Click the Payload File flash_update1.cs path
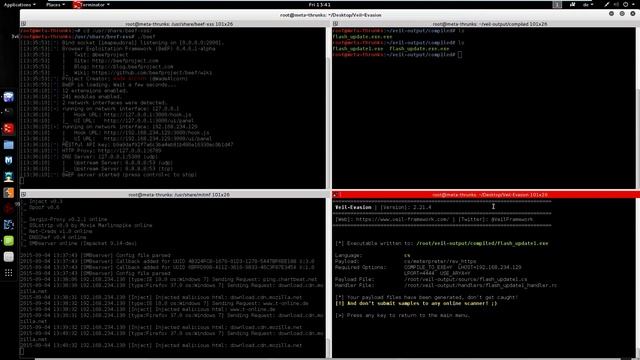Viewport: 640px width, 360px height. (465, 280)
